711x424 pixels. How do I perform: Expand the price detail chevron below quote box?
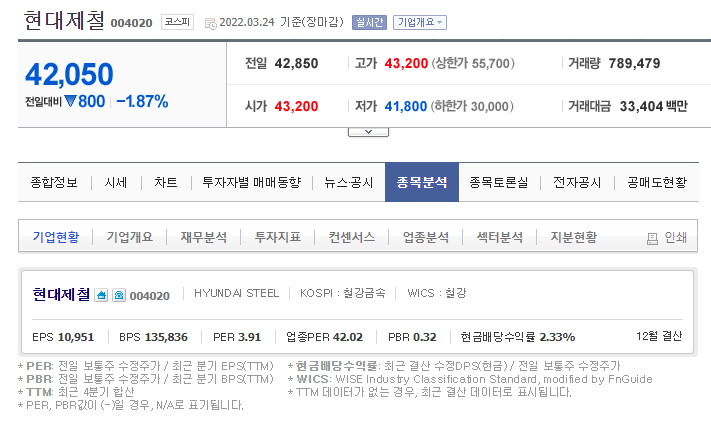[368, 132]
